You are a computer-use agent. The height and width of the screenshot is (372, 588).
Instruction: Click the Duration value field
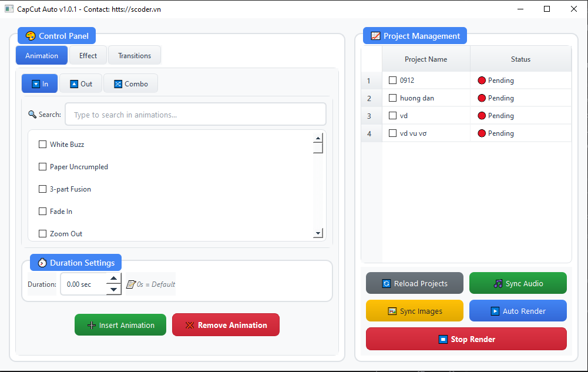[83, 284]
